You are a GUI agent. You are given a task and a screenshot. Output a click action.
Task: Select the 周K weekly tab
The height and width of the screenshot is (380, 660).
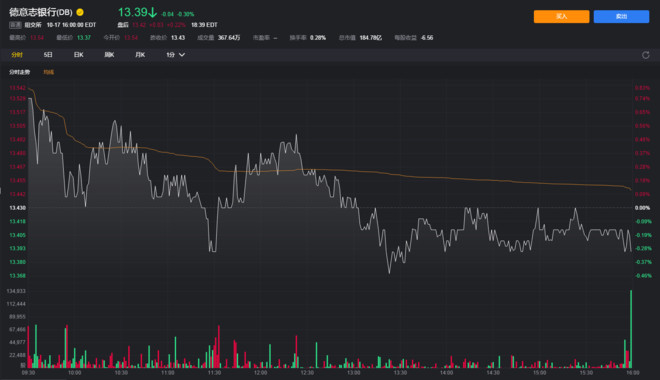click(x=109, y=55)
